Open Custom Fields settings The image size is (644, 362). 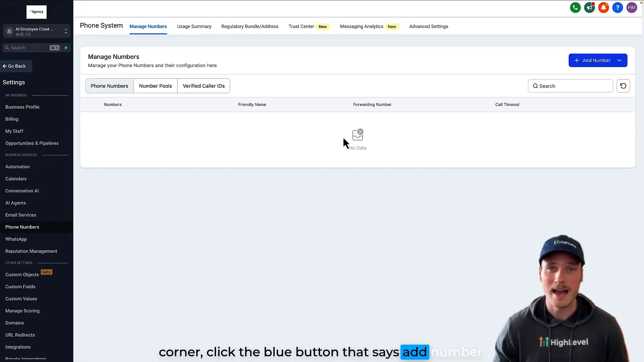(x=20, y=287)
